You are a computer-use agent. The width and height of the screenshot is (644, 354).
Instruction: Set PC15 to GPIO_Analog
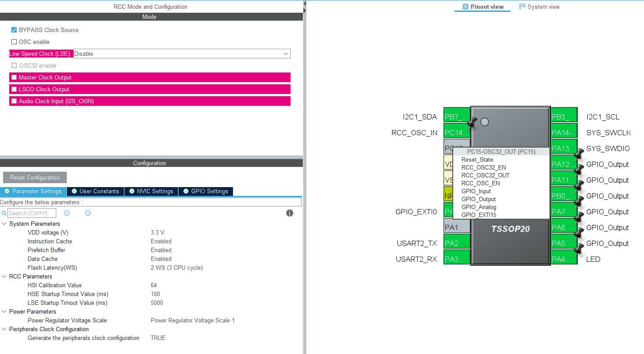pyautogui.click(x=479, y=207)
